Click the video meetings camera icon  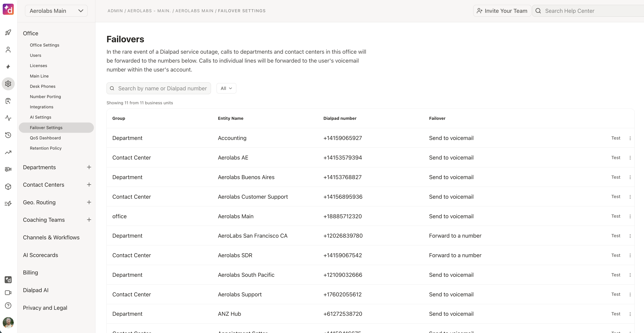[8, 292]
